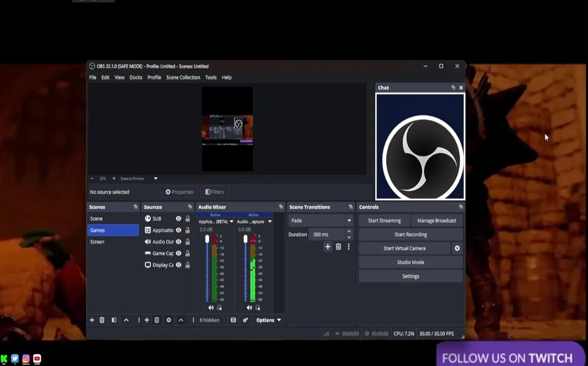This screenshot has width=588, height=366.
Task: Hide the SUB source
Action: (178, 219)
